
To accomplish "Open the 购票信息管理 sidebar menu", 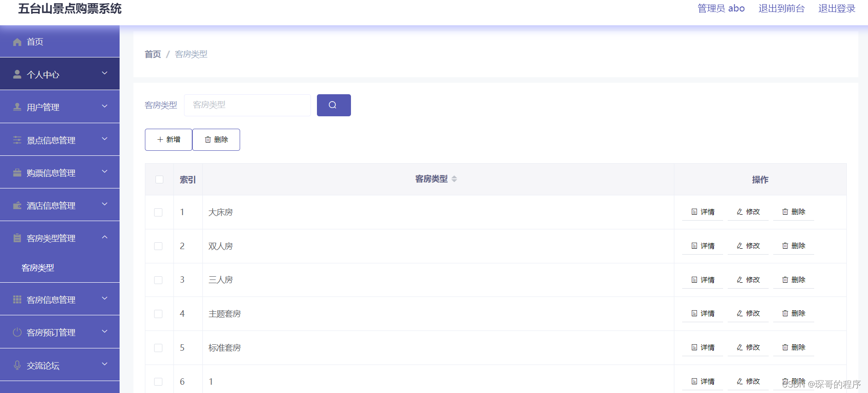I will pos(60,172).
